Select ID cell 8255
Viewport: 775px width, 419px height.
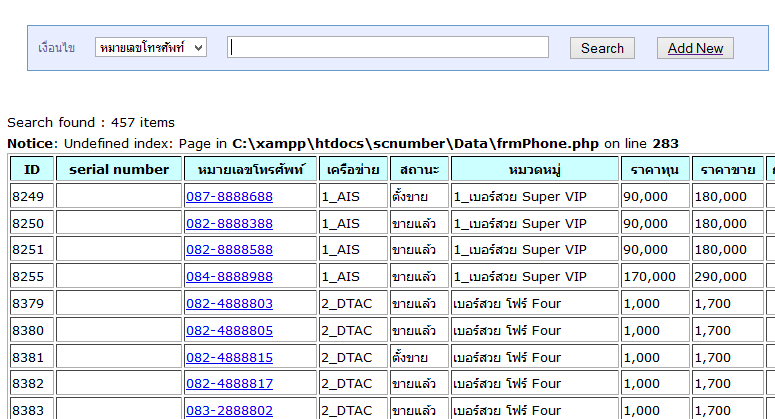coord(32,276)
